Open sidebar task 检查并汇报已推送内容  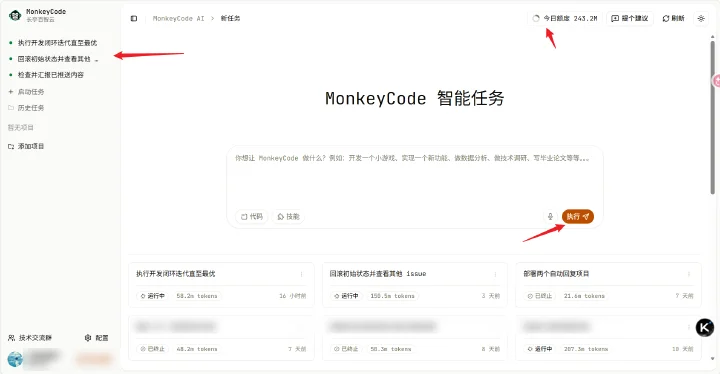point(51,75)
